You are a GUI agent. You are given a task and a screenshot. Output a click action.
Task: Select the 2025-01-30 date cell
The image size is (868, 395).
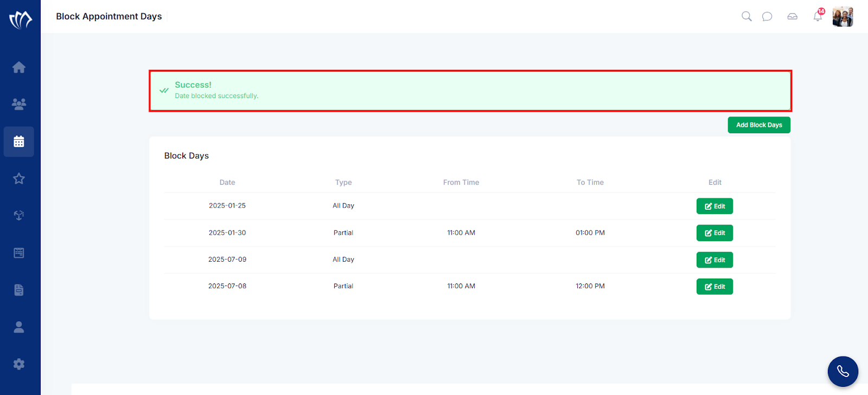(227, 233)
